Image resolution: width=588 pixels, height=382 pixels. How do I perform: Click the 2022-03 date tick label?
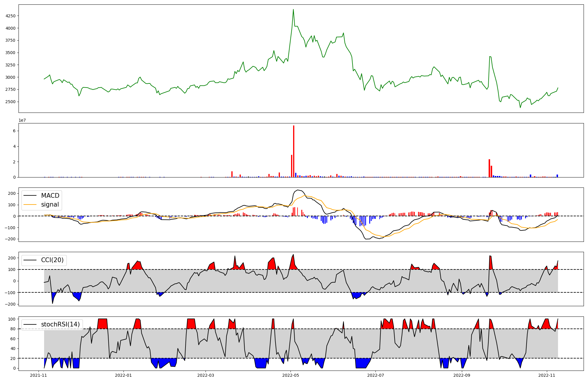click(x=205, y=375)
